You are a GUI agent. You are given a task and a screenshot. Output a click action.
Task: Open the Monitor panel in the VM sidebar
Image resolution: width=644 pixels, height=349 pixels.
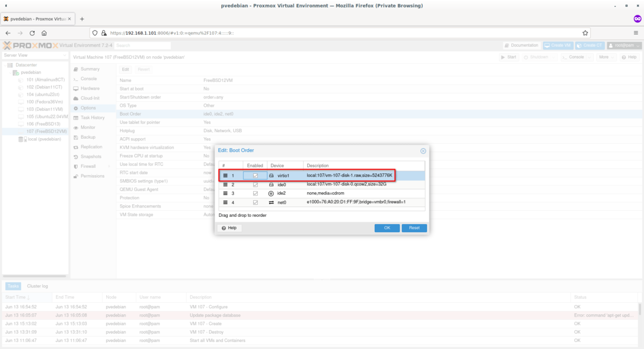point(89,127)
